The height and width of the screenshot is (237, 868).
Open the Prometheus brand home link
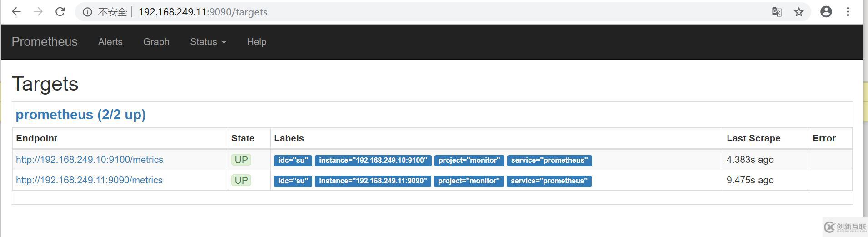[x=45, y=42]
